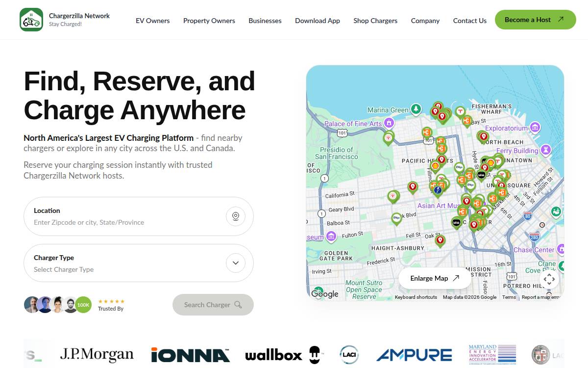Select the green charger pin beside Presidio
Screen dimensions: 588x368
(x=389, y=138)
